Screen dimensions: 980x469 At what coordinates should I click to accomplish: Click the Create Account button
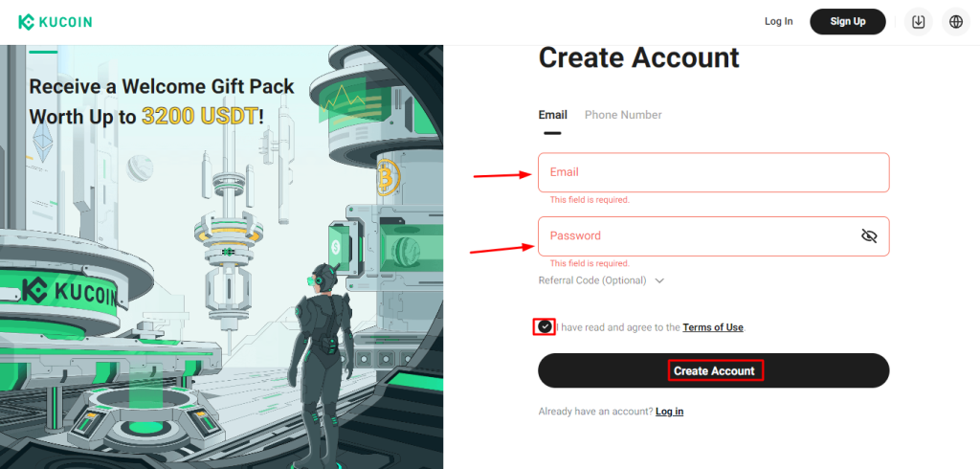713,370
